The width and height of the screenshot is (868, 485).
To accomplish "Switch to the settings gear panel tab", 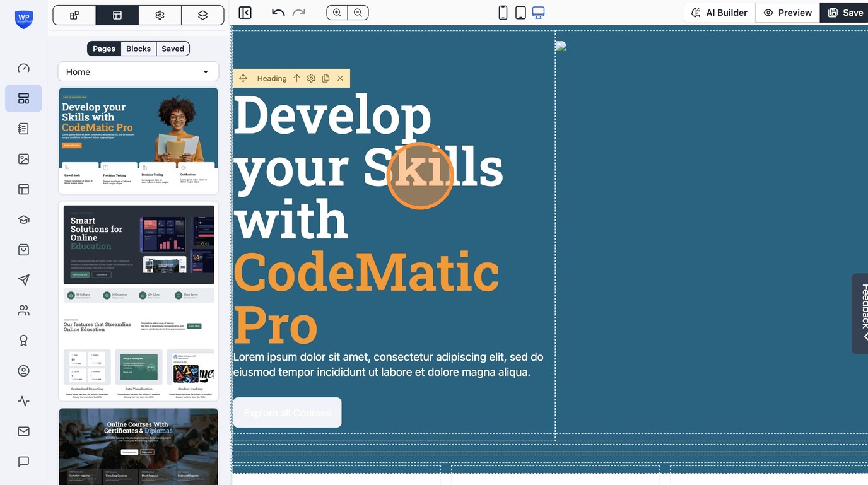I will click(x=160, y=15).
